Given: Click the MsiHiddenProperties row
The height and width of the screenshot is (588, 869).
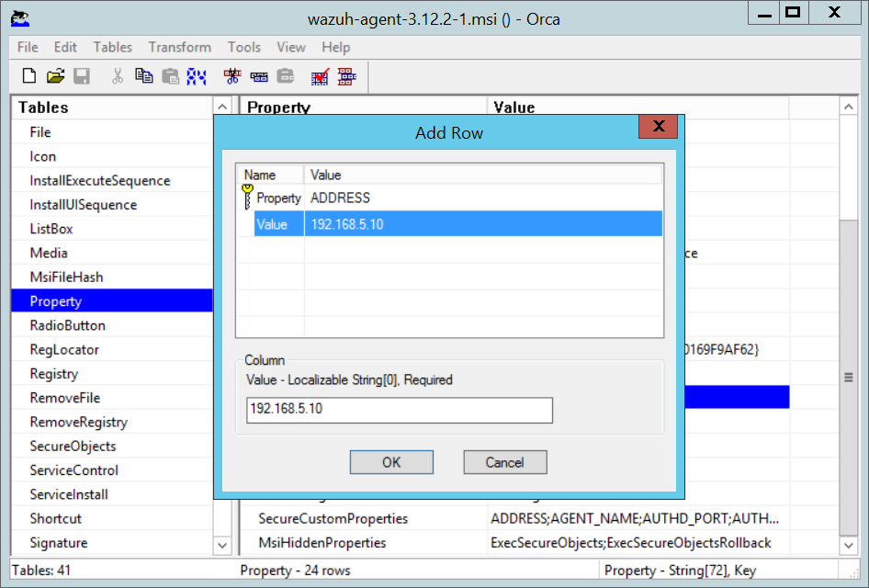Looking at the screenshot, I should click(514, 543).
